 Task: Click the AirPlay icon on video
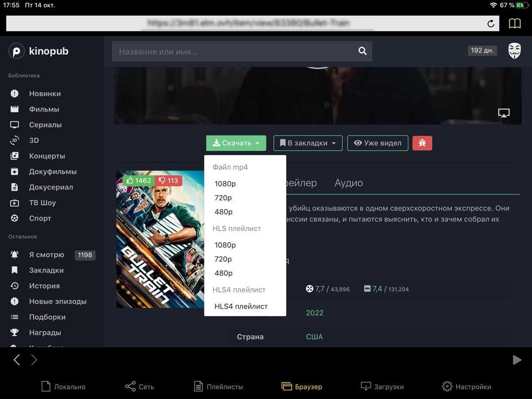coord(503,113)
